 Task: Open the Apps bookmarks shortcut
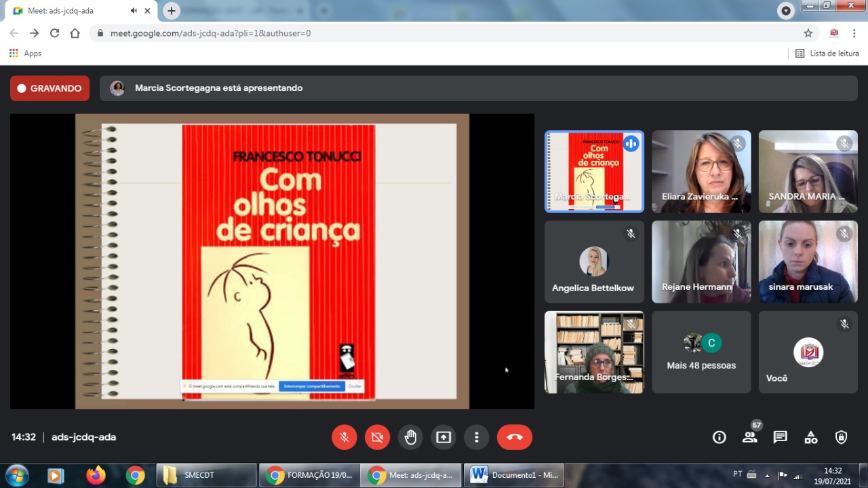[x=25, y=53]
